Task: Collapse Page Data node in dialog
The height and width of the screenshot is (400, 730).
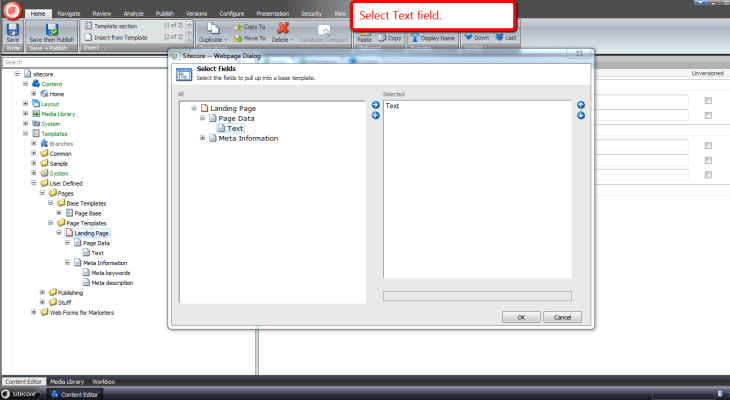Action: tap(203, 118)
